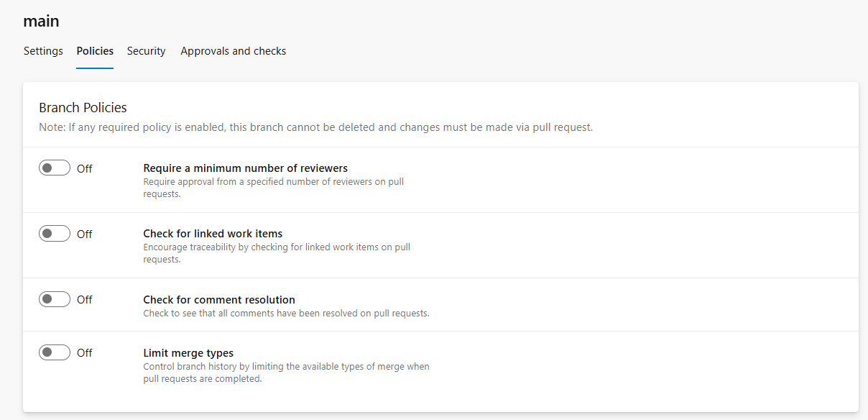The height and width of the screenshot is (420, 868).
Task: Click the Off label beside linked work items
Action: click(x=85, y=234)
